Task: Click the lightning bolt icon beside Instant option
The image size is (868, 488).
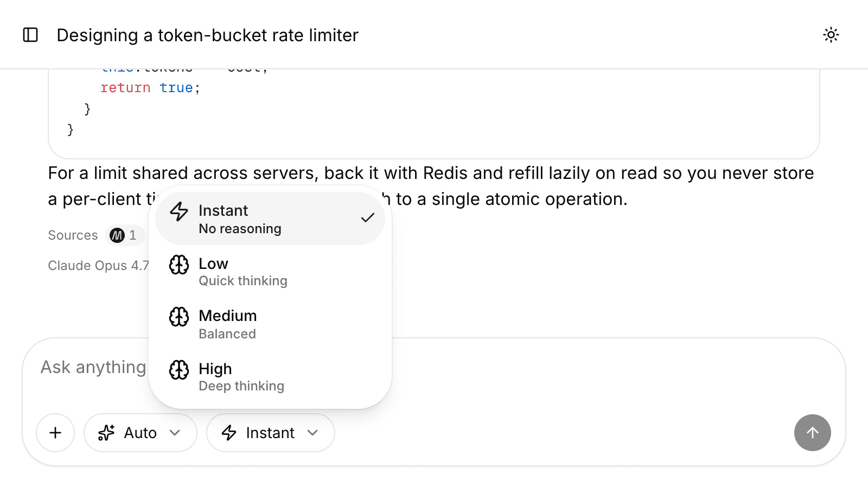Action: (x=179, y=211)
